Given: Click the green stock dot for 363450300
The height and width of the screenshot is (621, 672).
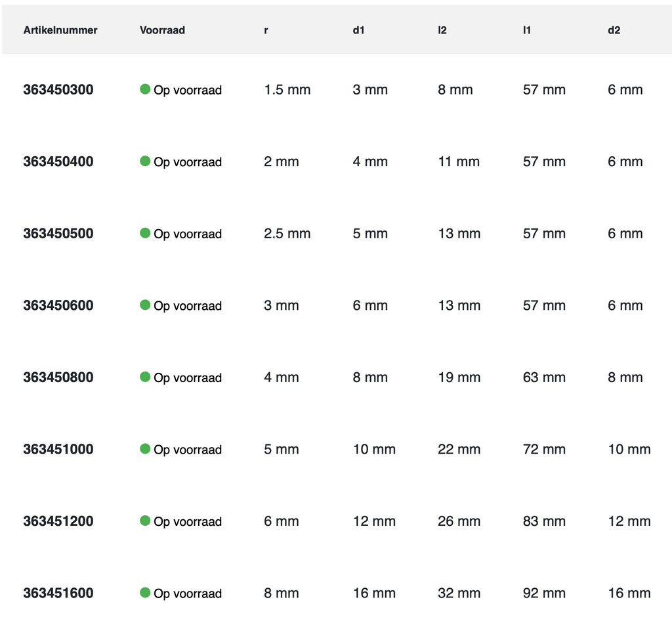Looking at the screenshot, I should pyautogui.click(x=145, y=89).
